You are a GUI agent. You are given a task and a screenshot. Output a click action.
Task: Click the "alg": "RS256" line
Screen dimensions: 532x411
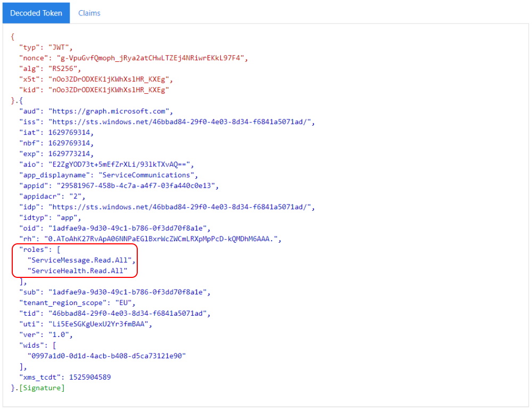50,69
